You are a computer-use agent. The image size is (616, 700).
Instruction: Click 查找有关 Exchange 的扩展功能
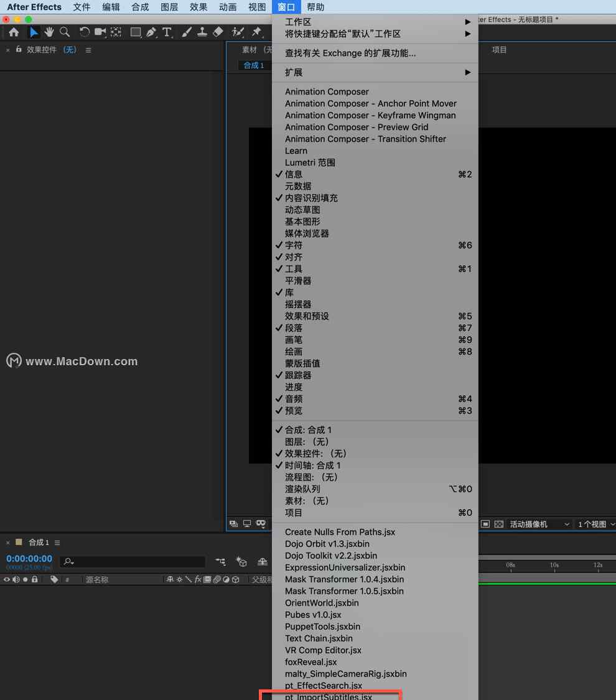click(375, 53)
